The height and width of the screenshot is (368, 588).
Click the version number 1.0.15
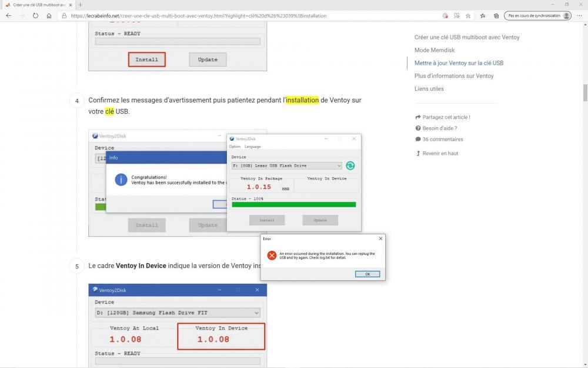click(259, 187)
